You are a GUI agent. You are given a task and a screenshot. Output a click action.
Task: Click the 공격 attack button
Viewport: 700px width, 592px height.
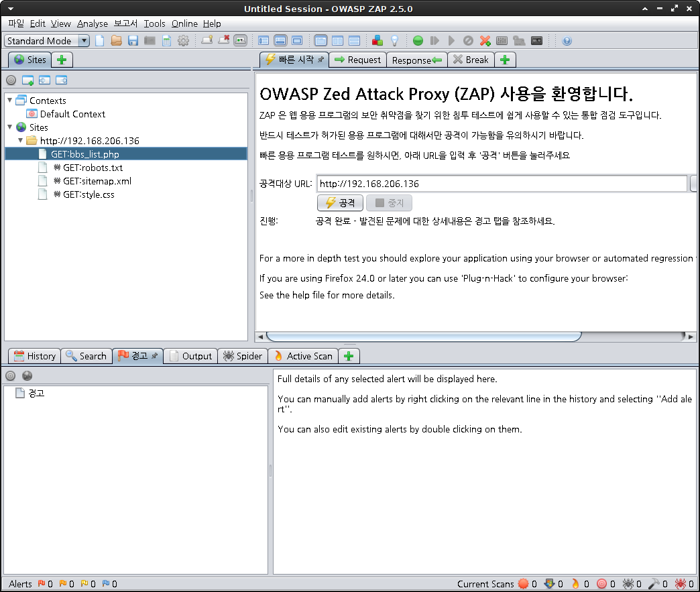[x=340, y=203]
